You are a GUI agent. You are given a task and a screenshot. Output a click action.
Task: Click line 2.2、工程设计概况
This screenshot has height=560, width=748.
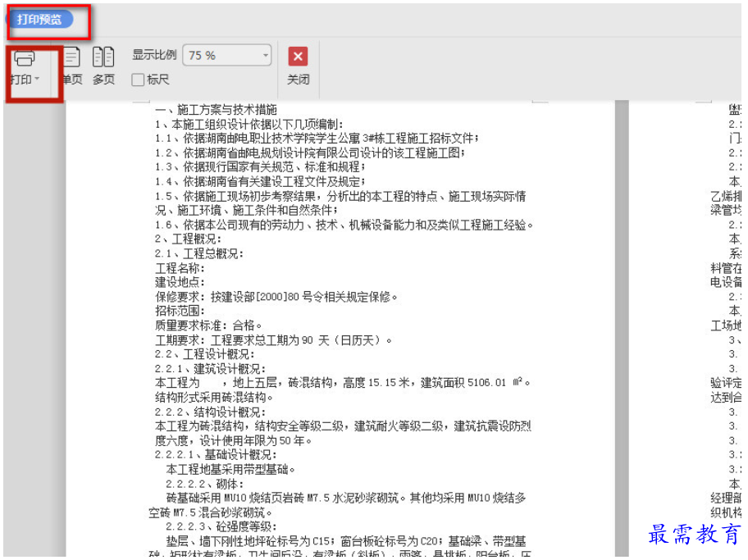point(205,354)
